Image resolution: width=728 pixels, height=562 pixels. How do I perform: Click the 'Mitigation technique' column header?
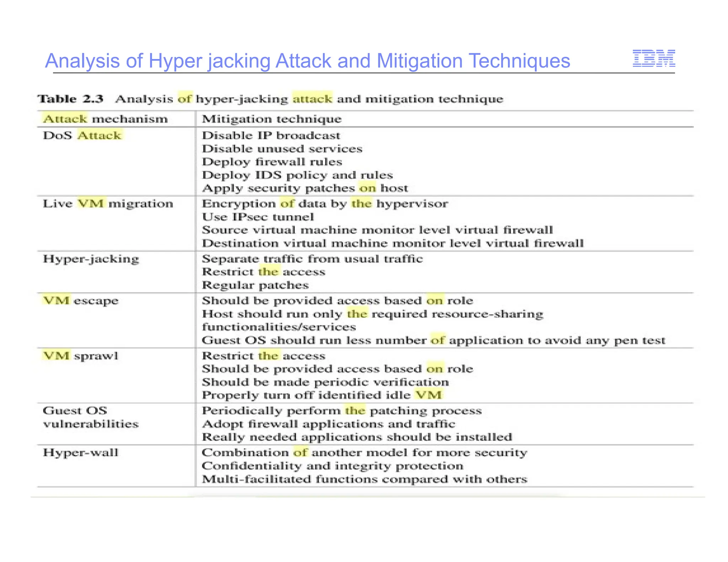coord(272,119)
